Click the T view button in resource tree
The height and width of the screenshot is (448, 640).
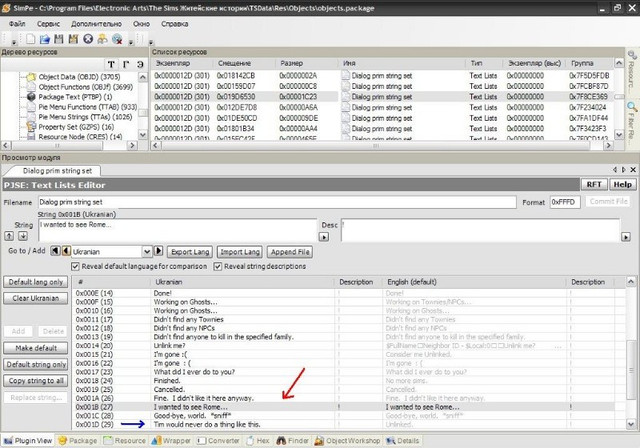point(111,64)
